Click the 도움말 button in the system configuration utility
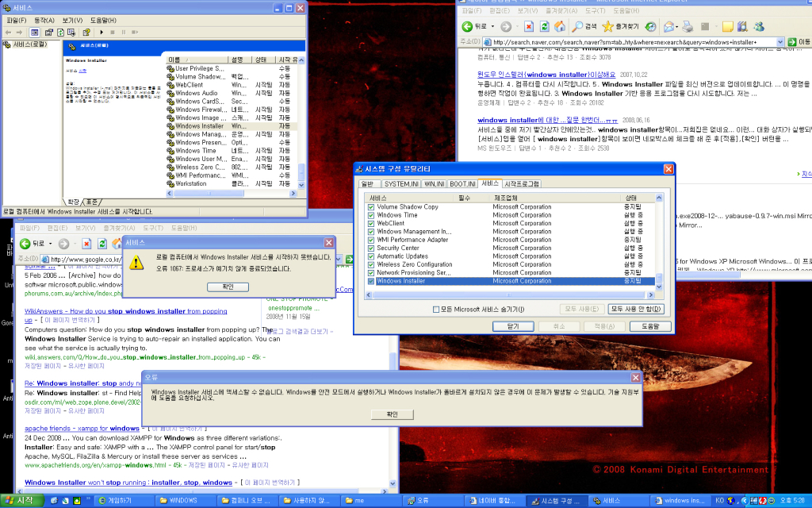812x508 pixels. pos(650,326)
